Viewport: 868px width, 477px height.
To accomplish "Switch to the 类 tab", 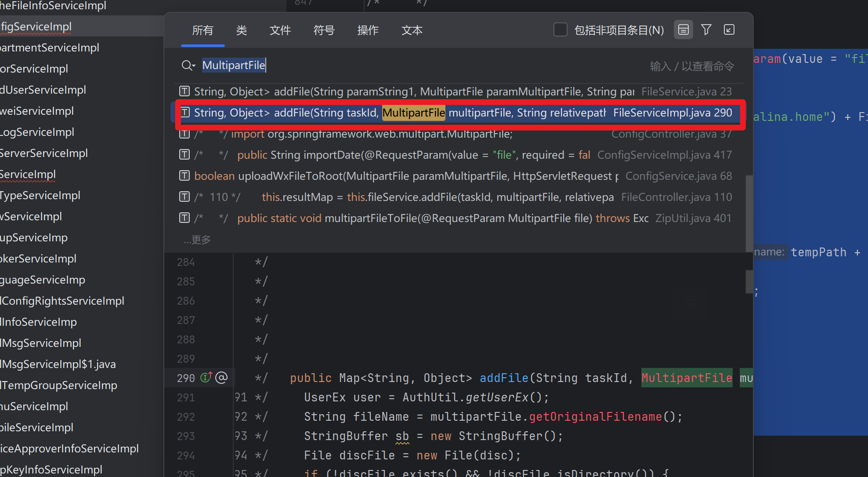I will click(x=242, y=30).
